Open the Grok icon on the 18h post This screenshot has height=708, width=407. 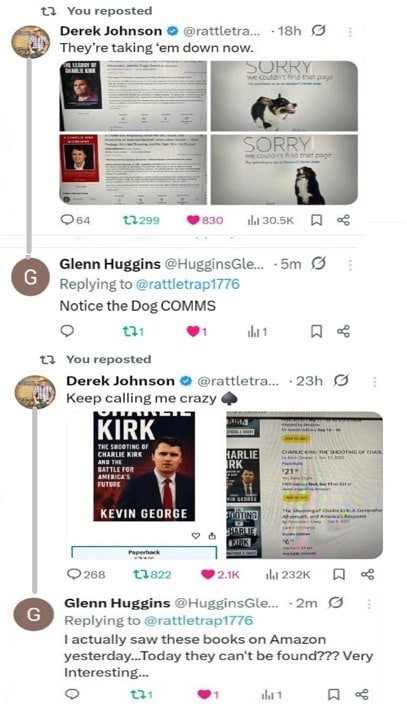click(318, 31)
